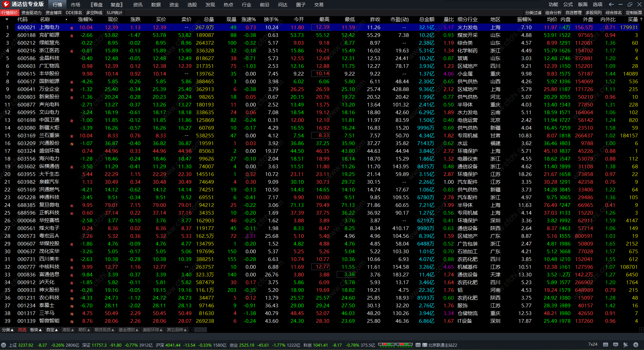This screenshot has height=350, width=644.
Task: Click the 创业 index value 2525.19
Action: [247, 345]
